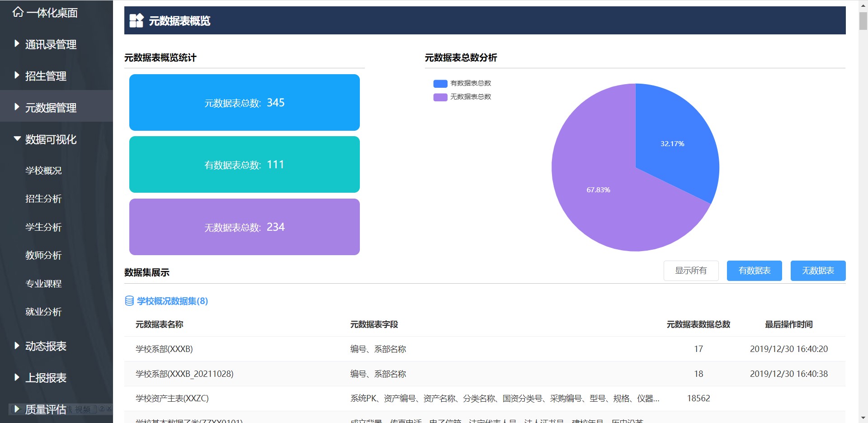Click the 元数据表字段 column header

click(374, 324)
